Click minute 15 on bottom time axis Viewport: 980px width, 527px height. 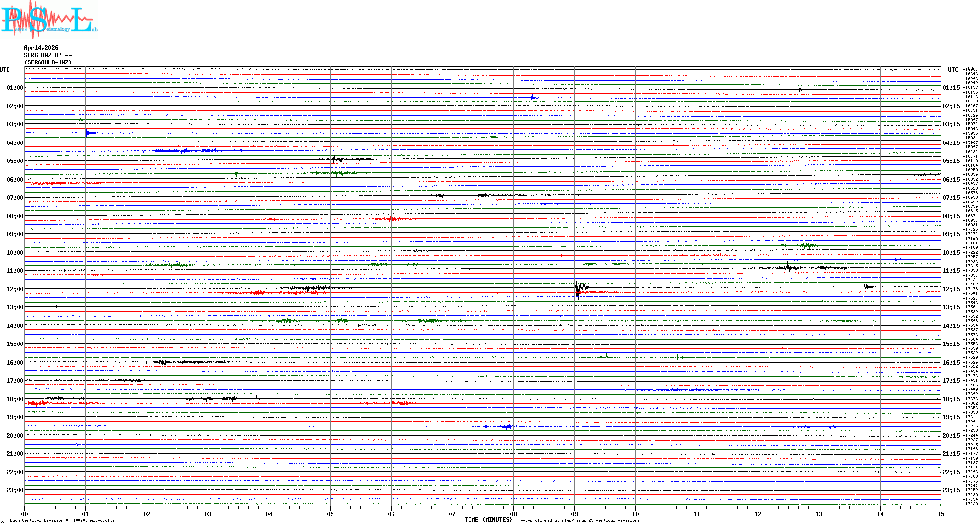pos(941,514)
